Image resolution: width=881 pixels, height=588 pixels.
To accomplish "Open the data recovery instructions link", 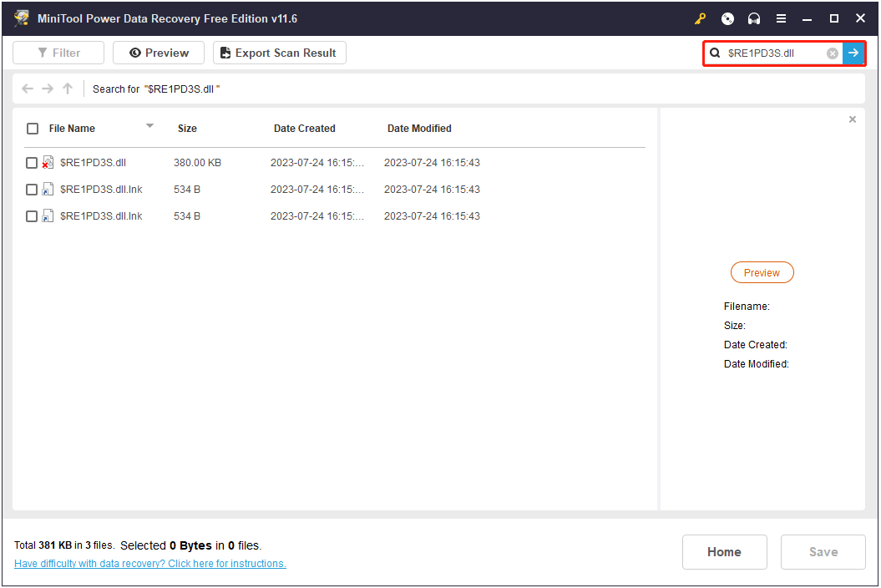I will pyautogui.click(x=150, y=564).
